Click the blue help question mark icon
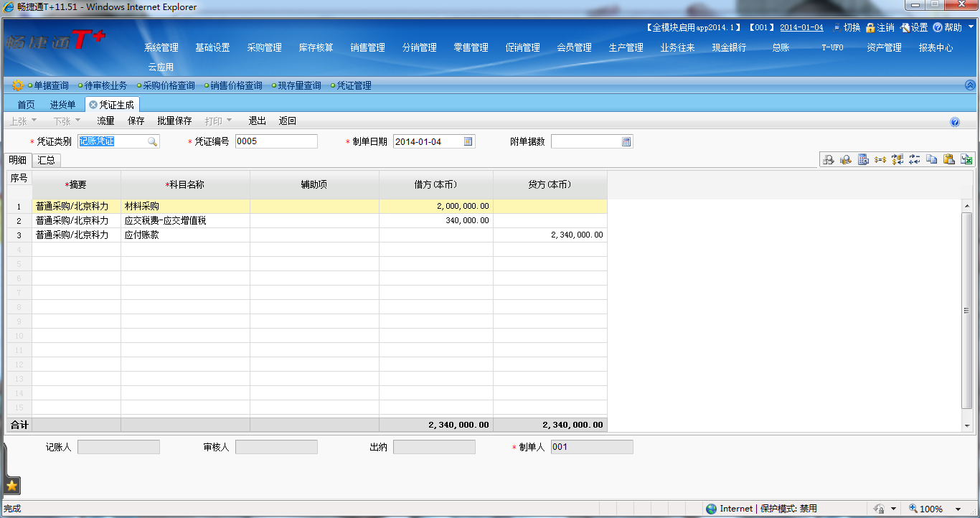 955,122
